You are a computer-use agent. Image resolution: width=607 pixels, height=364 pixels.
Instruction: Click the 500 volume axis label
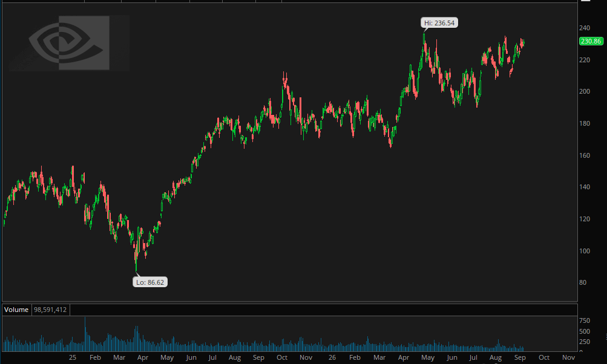585,331
